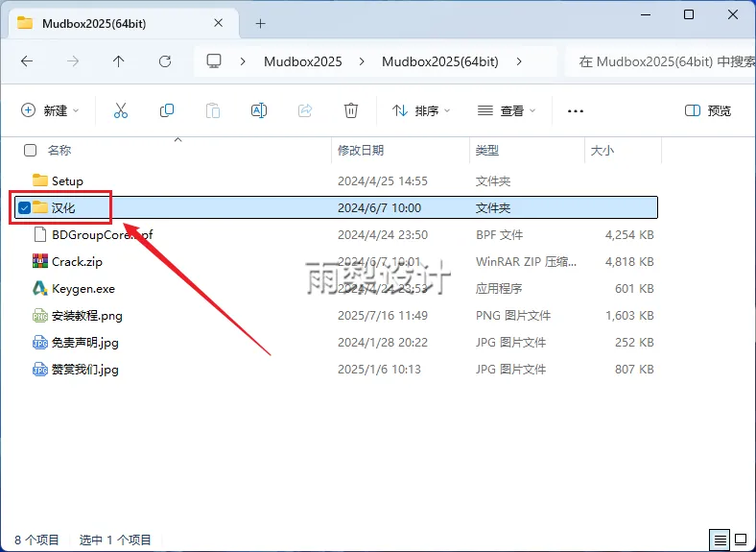Screen dimensions: 756x552
Task: Select the Crack.zip WinRAR icon
Action: [x=40, y=261]
